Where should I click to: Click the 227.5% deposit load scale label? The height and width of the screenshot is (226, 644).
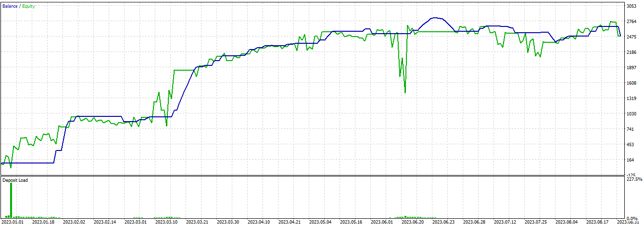(x=634, y=179)
